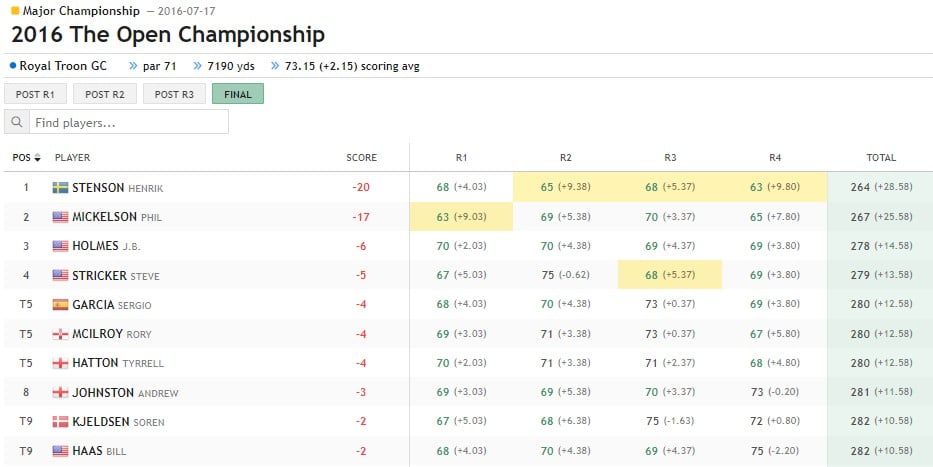
Task: Click the Denmark flag beside Kjeldsen
Action: click(x=60, y=422)
